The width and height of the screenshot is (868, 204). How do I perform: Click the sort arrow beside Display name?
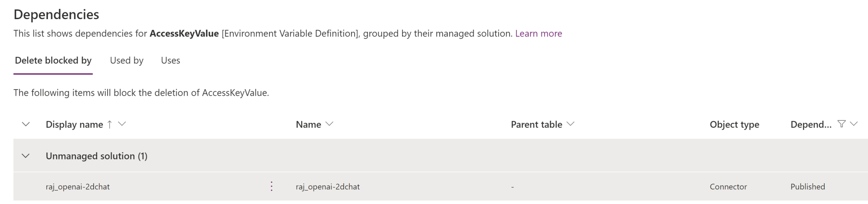click(110, 124)
